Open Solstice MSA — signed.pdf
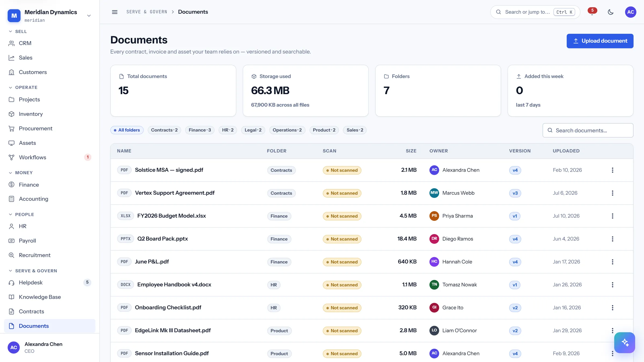 (x=169, y=170)
